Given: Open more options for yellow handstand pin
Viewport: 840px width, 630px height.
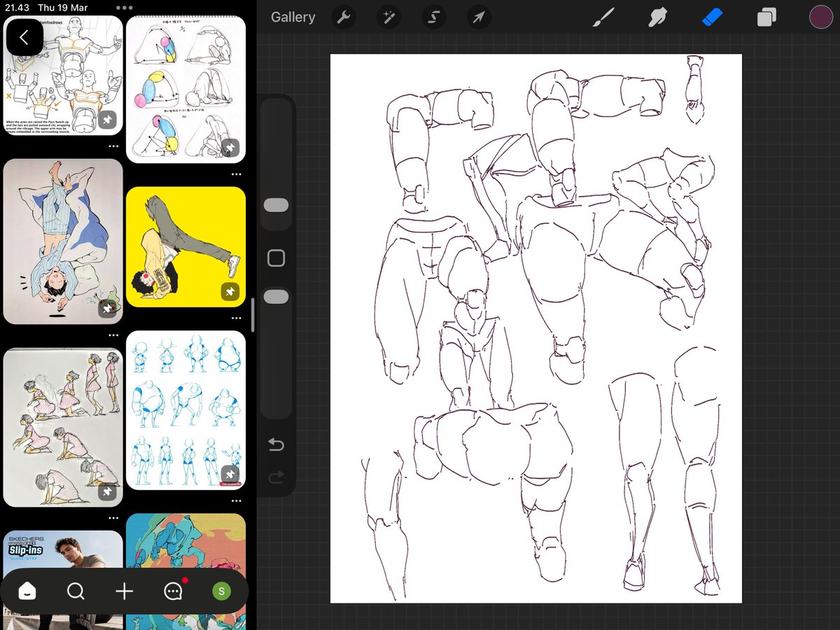Looking at the screenshot, I should [x=236, y=318].
